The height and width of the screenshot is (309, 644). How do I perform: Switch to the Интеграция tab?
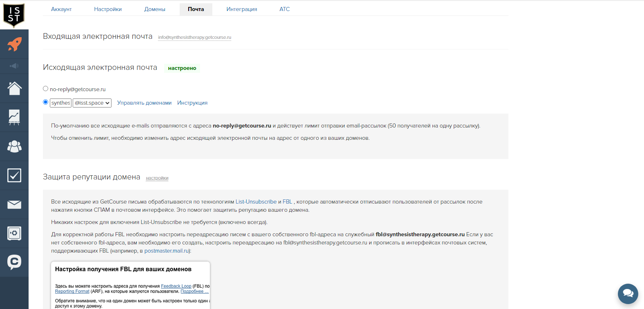pyautogui.click(x=242, y=9)
